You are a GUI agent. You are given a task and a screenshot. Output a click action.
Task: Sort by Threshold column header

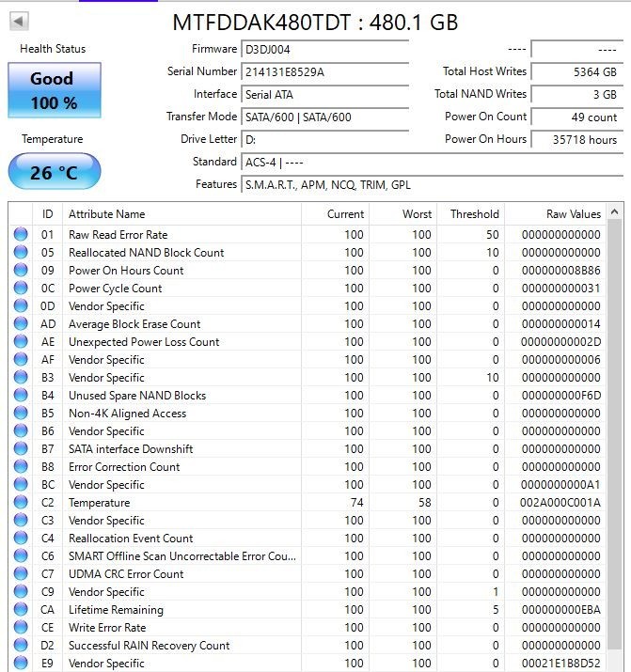(x=471, y=214)
